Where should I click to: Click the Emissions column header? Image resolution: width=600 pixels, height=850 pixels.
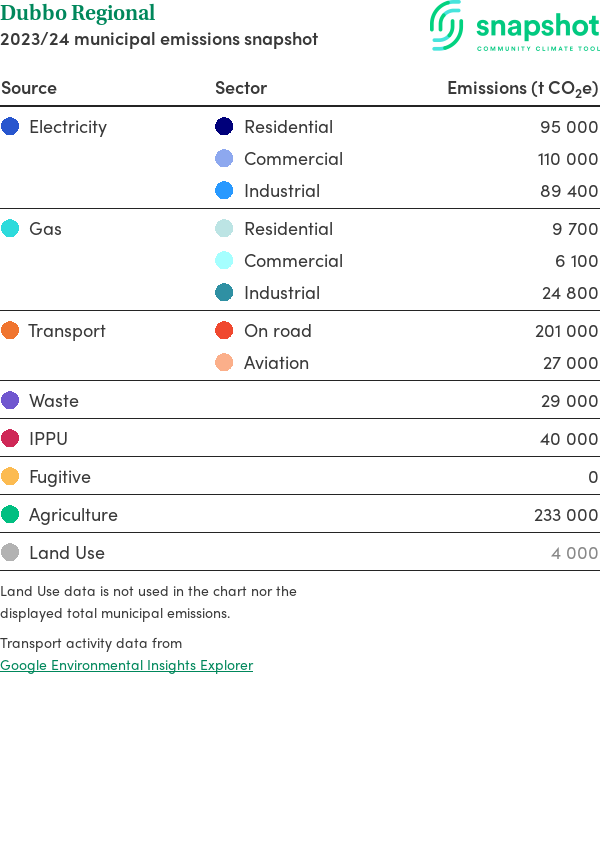pos(522,88)
